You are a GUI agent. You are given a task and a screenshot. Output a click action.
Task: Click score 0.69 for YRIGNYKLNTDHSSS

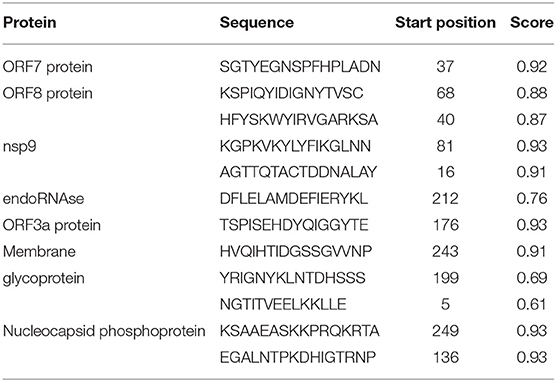[532, 278]
